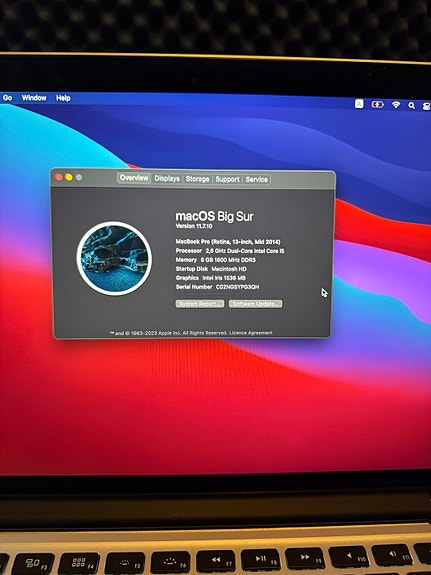Close the About This Mac window

pyautogui.click(x=59, y=177)
